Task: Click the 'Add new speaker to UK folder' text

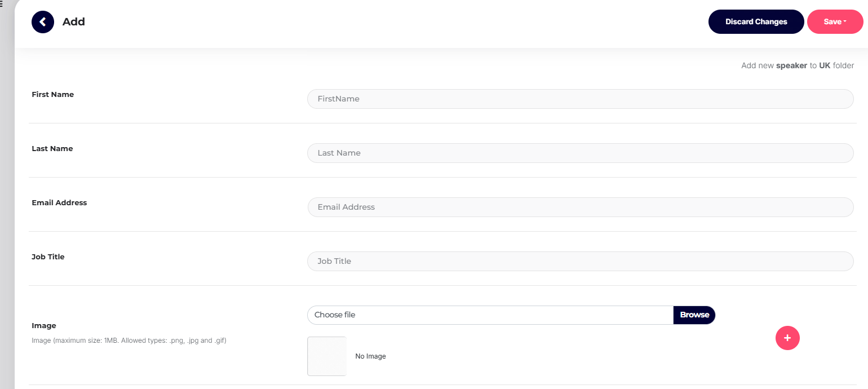Action: [798, 65]
